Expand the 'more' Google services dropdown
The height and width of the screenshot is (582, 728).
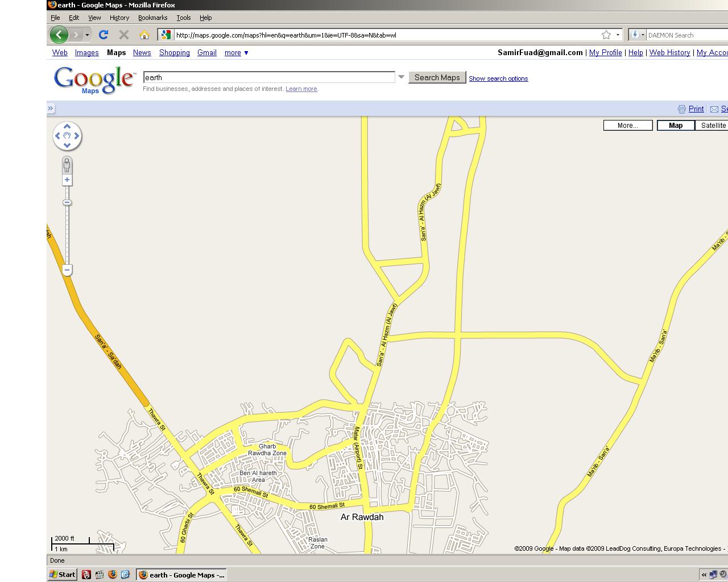[237, 52]
